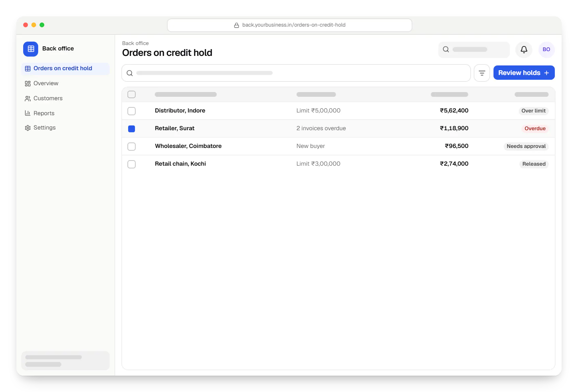Viewport: 578px width, 392px height.
Task: Check the Distributor, Indore row checkbox
Action: click(132, 111)
